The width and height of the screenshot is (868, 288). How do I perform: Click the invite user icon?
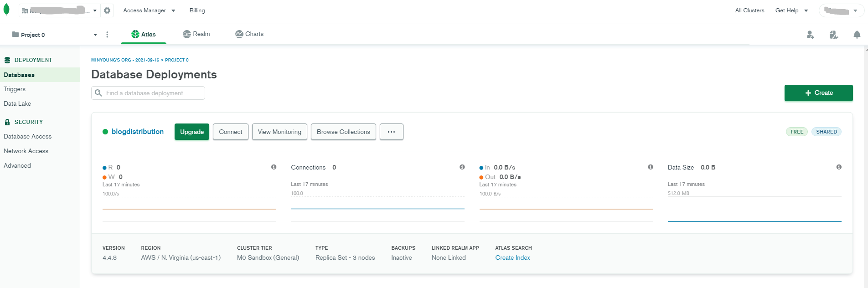811,35
